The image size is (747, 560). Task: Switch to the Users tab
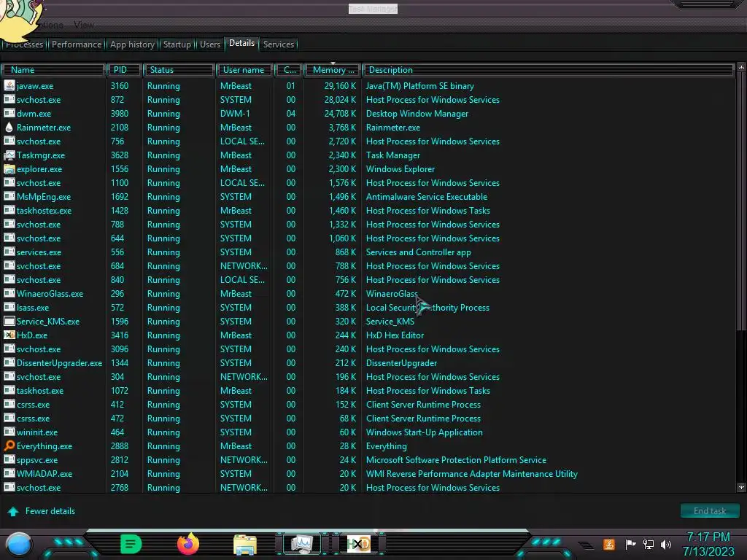pos(210,44)
